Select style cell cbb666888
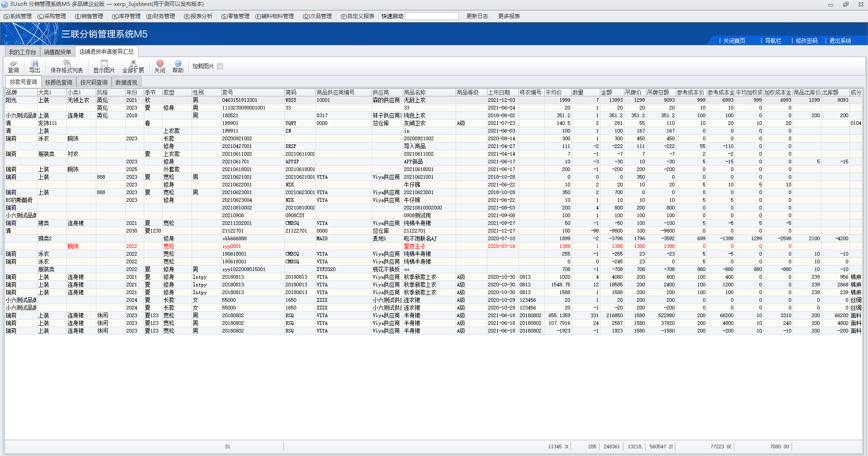The image size is (868, 456). pos(253,238)
